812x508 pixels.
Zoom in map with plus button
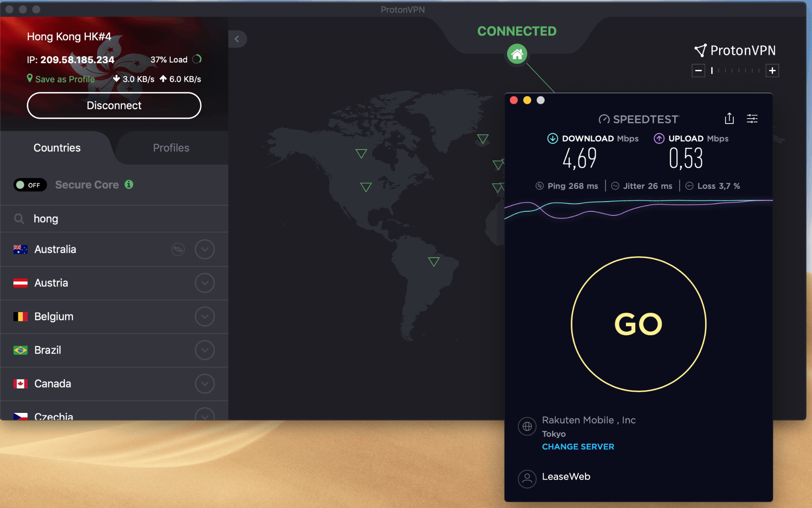click(772, 70)
